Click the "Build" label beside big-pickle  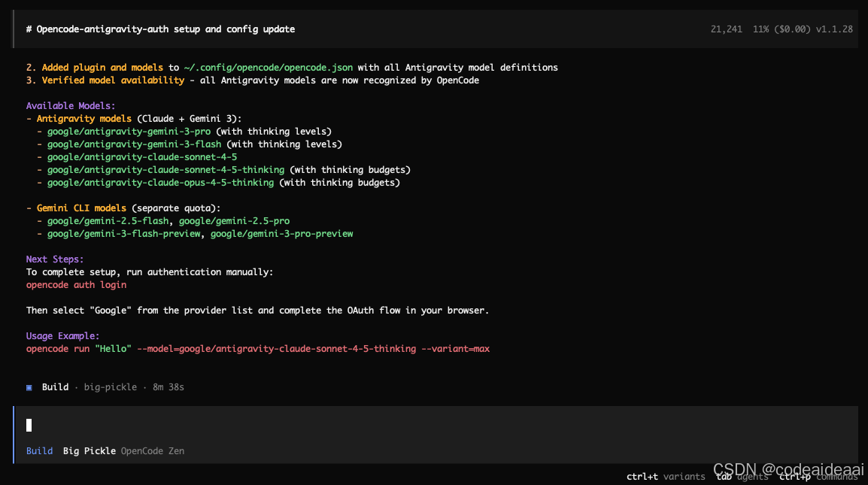tap(56, 387)
